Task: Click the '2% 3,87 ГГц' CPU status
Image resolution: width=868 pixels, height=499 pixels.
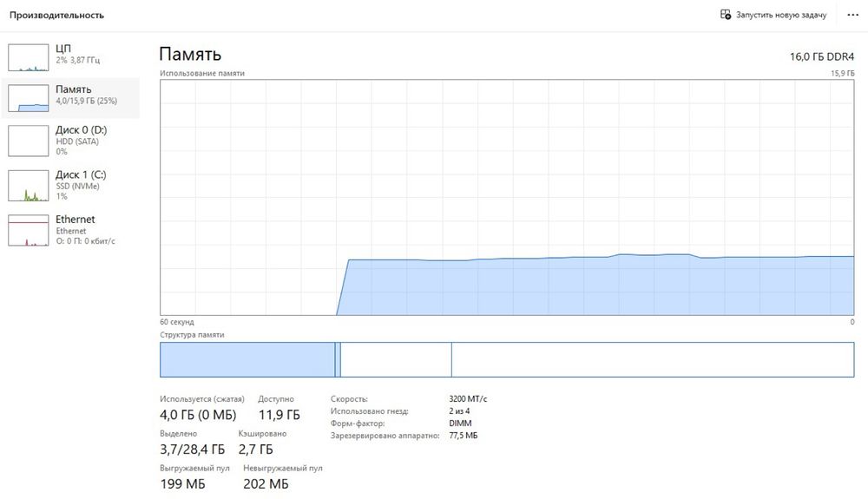Action: point(77,60)
